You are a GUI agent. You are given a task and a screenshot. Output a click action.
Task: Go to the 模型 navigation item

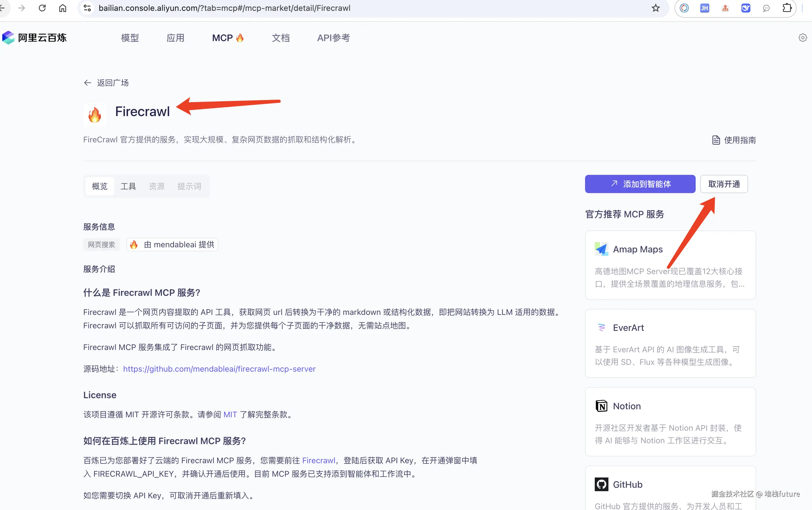[x=130, y=38]
